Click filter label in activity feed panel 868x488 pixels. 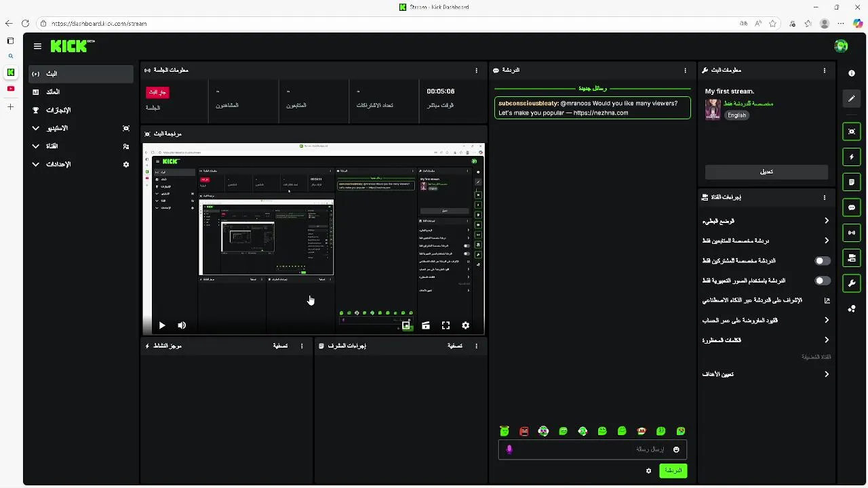coord(280,346)
